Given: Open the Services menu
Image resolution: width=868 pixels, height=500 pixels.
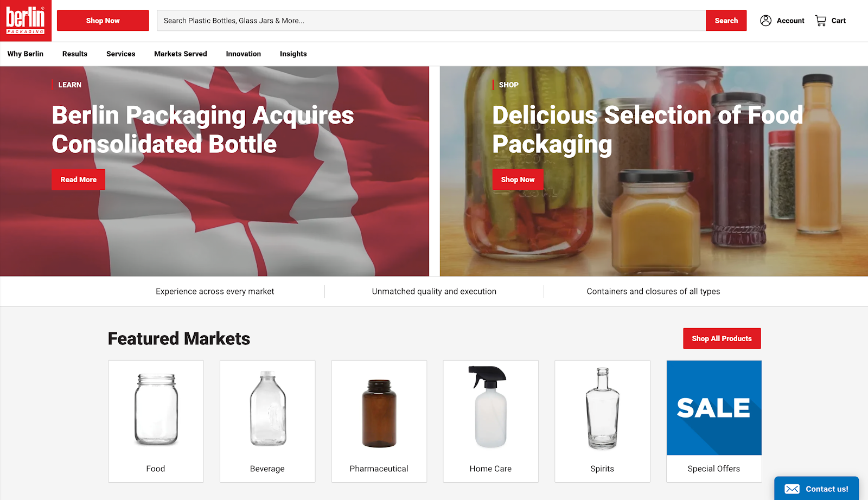Looking at the screenshot, I should (120, 54).
